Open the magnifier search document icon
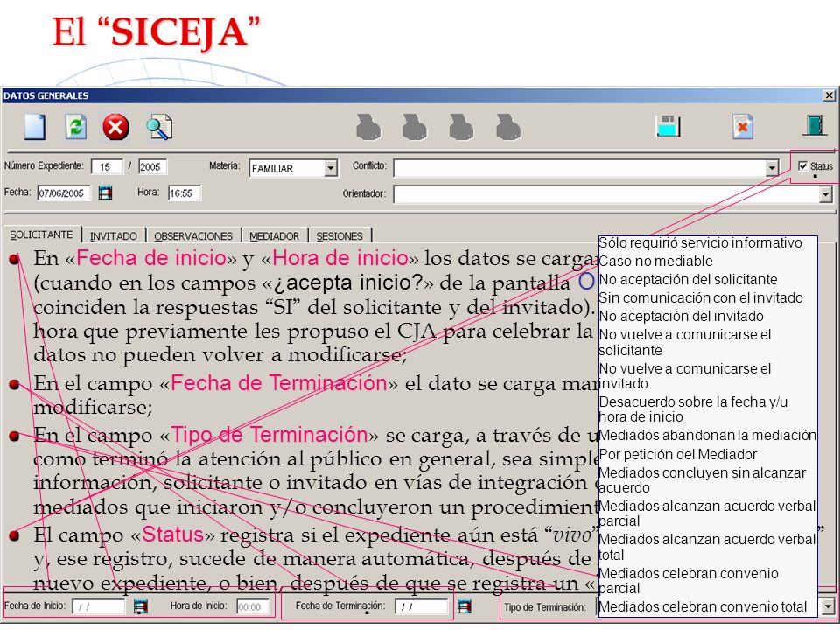 click(x=159, y=128)
